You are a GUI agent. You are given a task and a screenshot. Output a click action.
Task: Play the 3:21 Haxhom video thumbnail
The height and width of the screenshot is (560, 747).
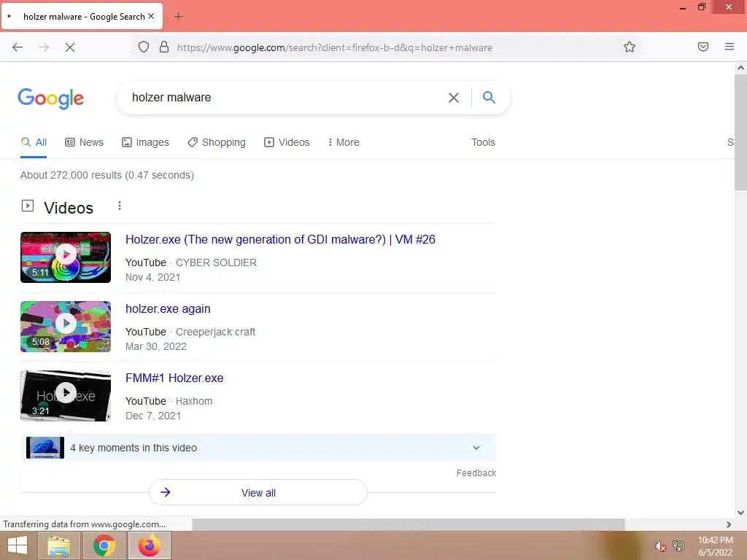(x=66, y=396)
